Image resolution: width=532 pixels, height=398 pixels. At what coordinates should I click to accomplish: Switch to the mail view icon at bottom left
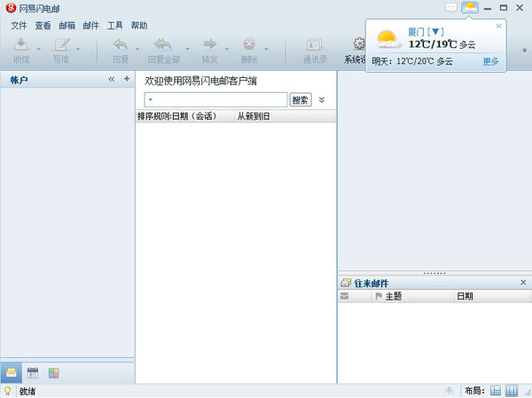[x=12, y=373]
